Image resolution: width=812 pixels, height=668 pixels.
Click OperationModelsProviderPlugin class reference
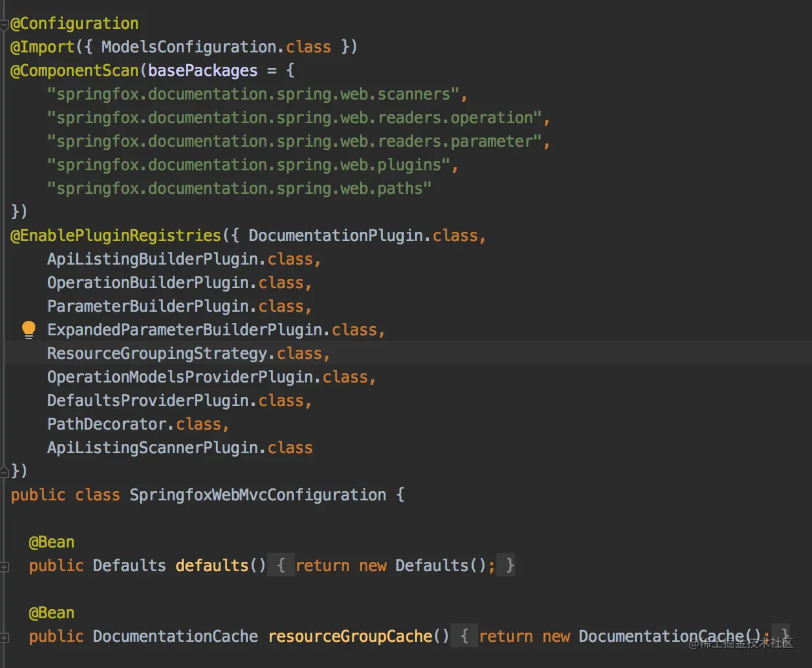pos(179,377)
